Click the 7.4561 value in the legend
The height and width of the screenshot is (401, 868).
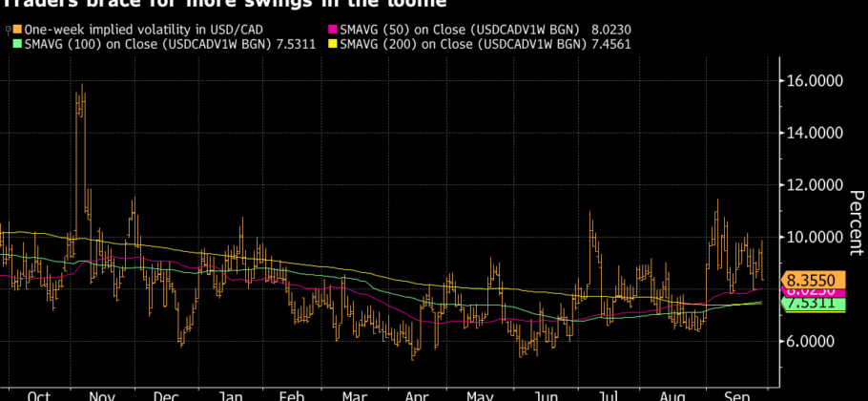[611, 44]
